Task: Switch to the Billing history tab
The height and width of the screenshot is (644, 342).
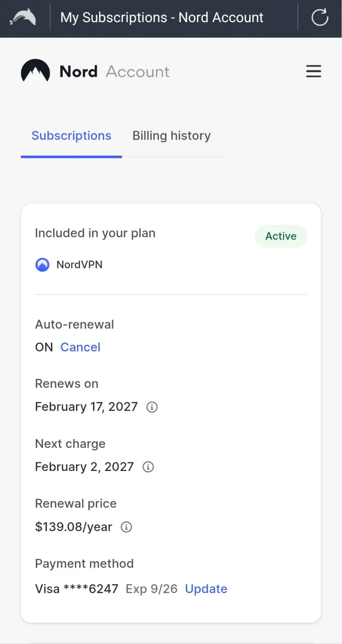Action: 171,136
